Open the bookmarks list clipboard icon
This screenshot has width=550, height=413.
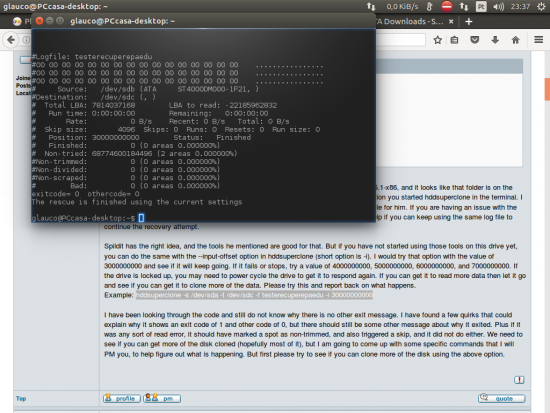(x=454, y=40)
